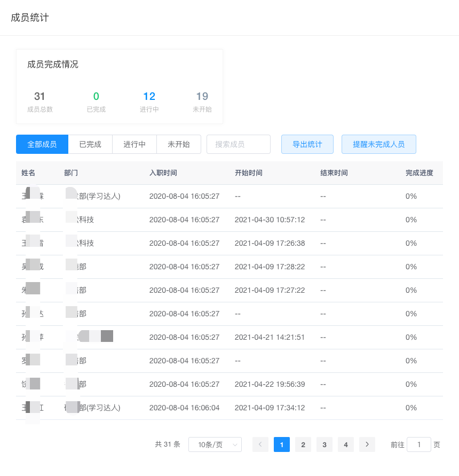Go to the next page arrow
459x476 pixels.
[367, 444]
